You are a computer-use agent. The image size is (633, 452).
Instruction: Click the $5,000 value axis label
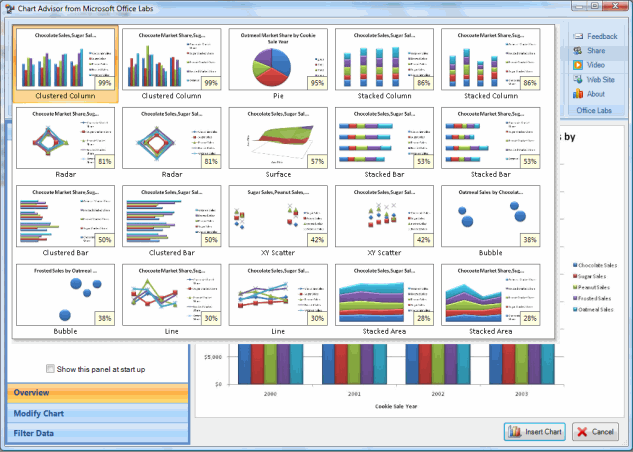click(x=213, y=357)
